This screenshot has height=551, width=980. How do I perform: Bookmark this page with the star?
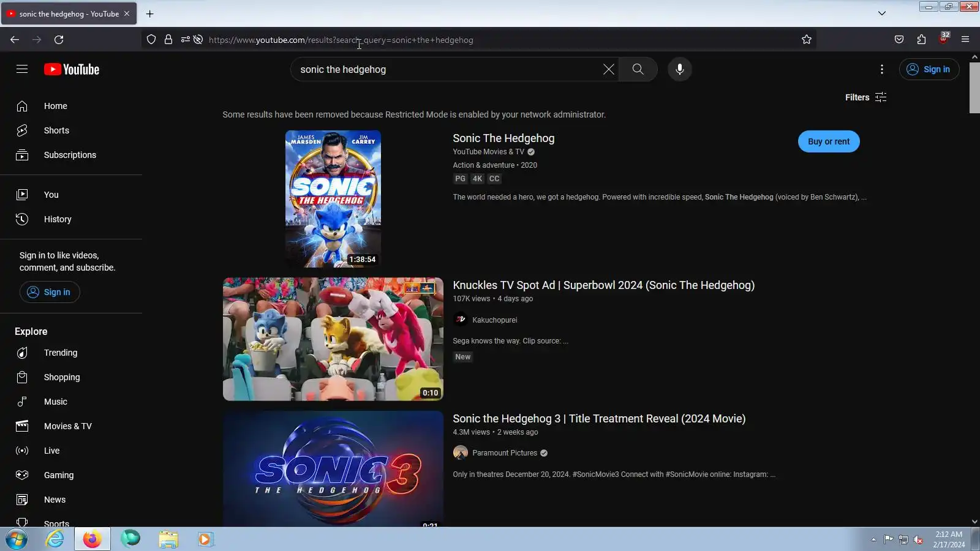(807, 40)
